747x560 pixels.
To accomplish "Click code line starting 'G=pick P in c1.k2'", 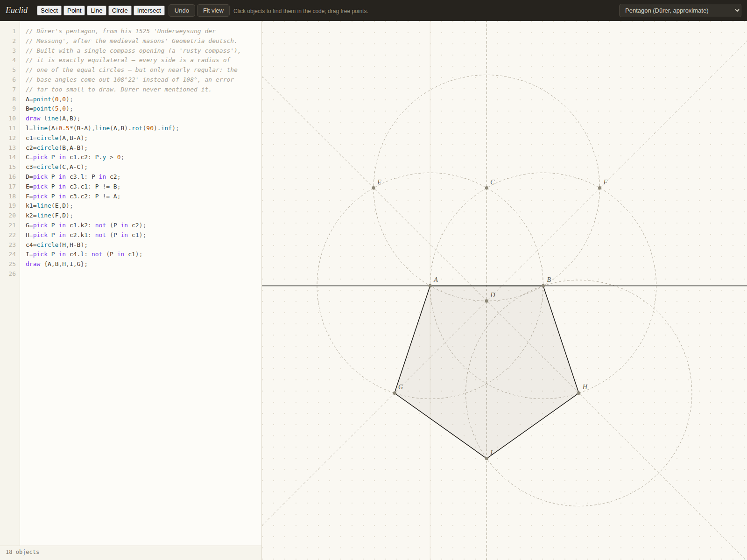I will click(x=86, y=225).
